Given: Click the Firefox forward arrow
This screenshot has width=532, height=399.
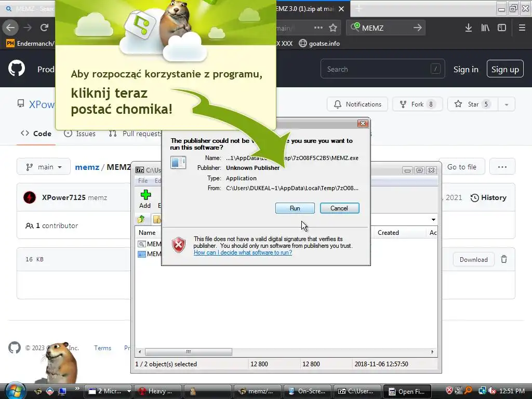Looking at the screenshot, I should (x=28, y=28).
